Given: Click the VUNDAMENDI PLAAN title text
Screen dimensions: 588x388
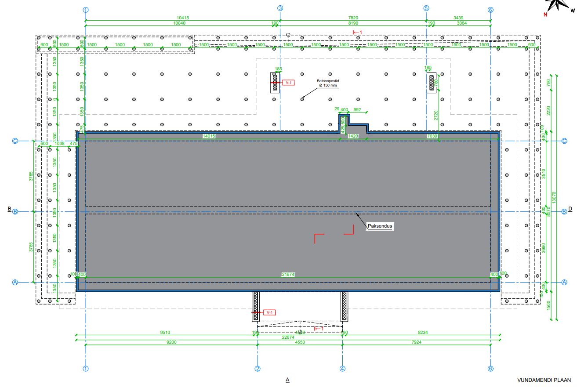Looking at the screenshot, I should tap(544, 380).
